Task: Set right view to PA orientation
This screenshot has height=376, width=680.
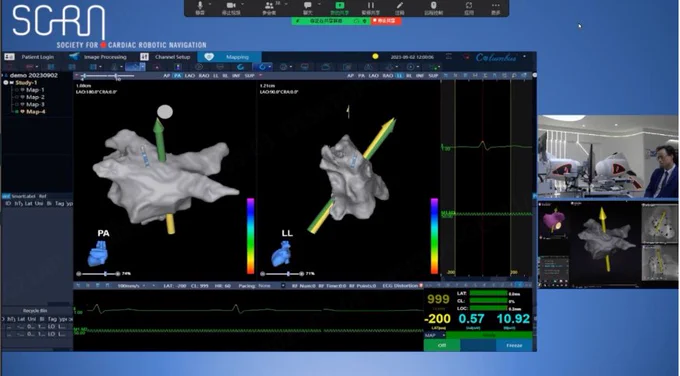Action: click(361, 76)
